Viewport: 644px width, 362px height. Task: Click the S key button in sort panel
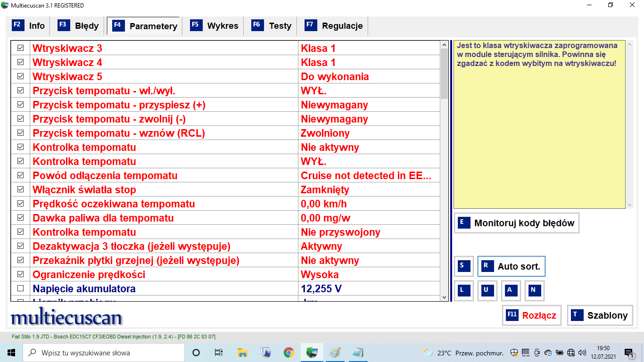[464, 266]
